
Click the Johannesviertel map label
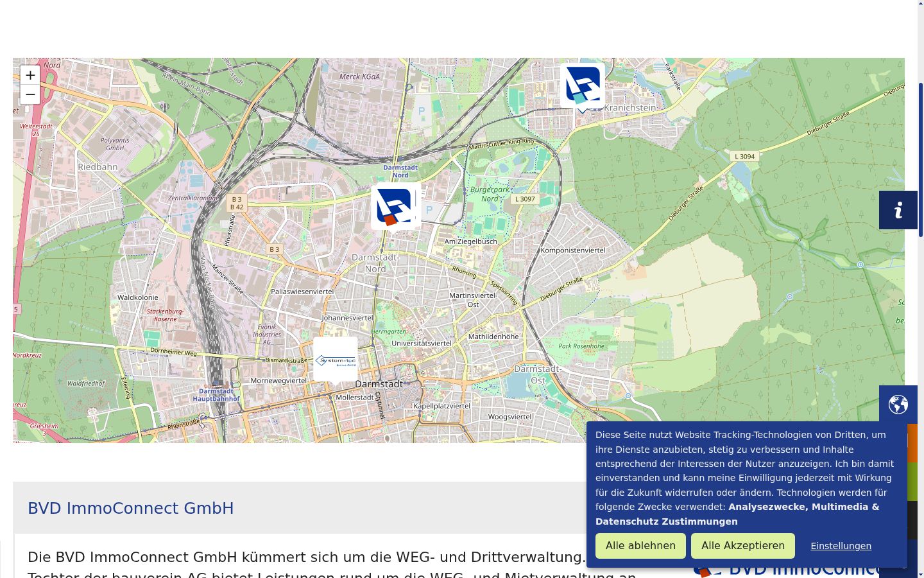347,318
